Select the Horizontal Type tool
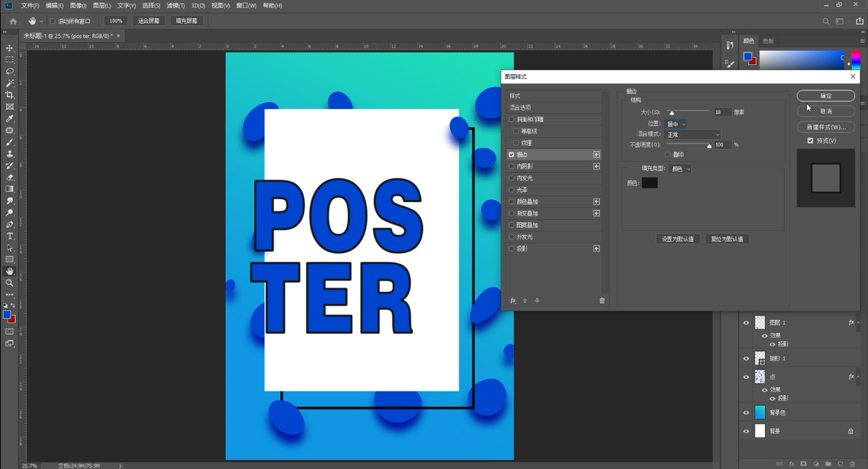This screenshot has height=469, width=868. (x=10, y=237)
